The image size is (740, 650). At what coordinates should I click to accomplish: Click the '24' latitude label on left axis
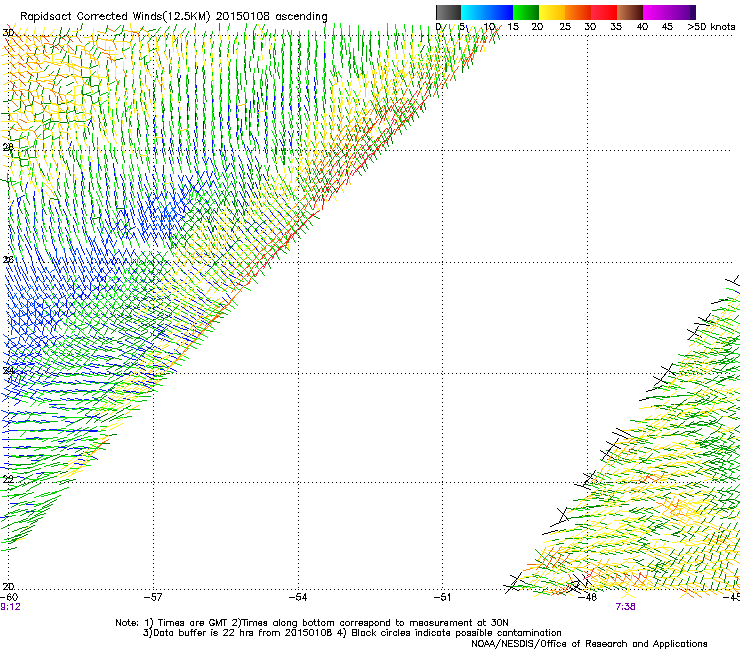(8, 370)
